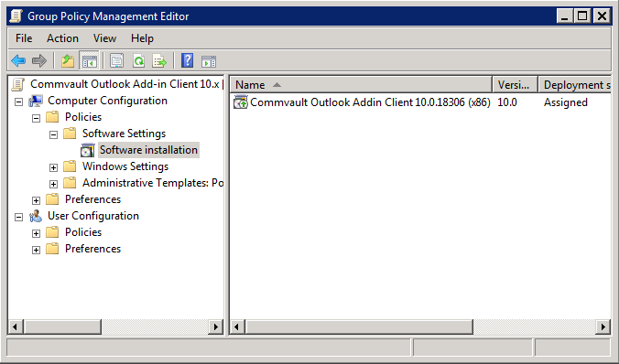Click the blue Back arrow toolbar icon

pos(18,61)
